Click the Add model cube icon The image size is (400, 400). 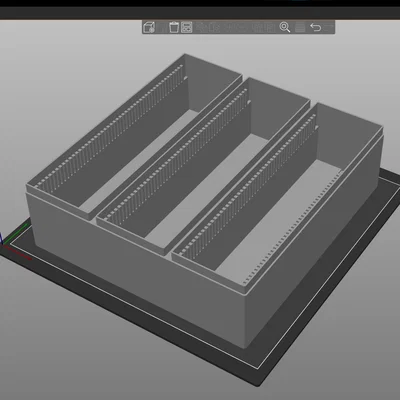pos(149,27)
